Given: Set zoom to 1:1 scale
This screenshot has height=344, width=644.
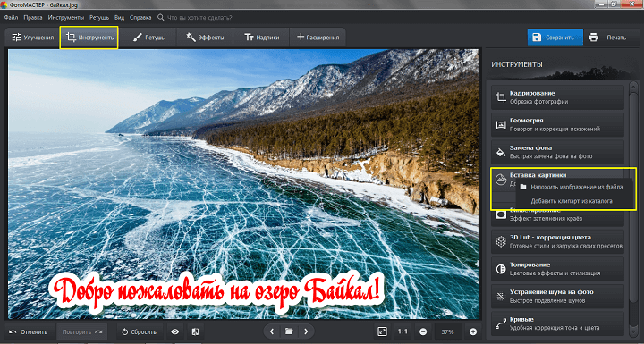Looking at the screenshot, I should (x=402, y=331).
